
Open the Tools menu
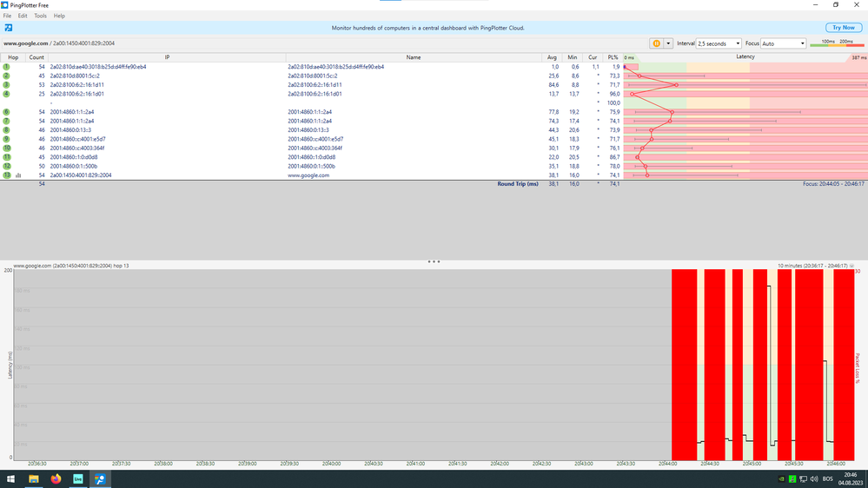pyautogui.click(x=41, y=16)
